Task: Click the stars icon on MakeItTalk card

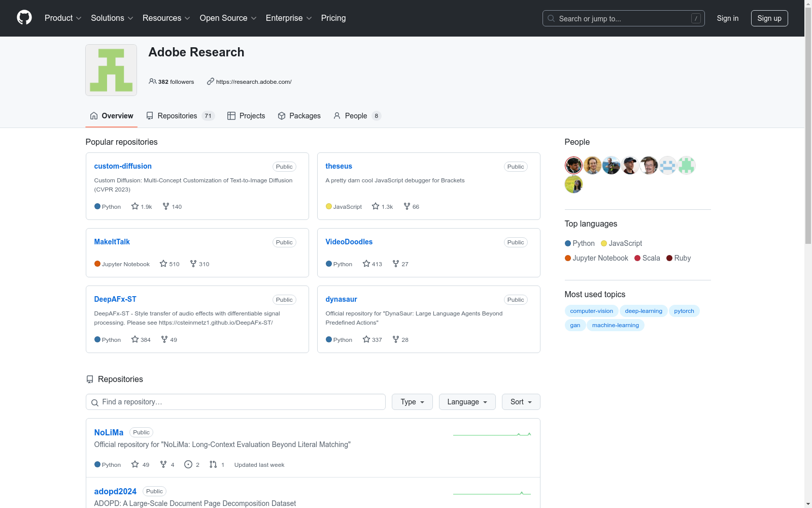Action: point(163,264)
